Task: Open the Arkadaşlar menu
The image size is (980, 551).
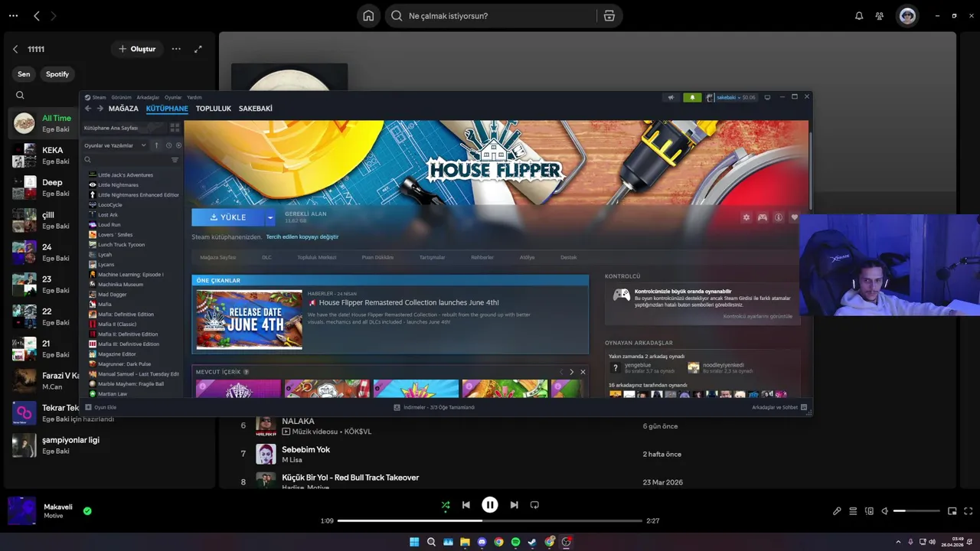Action: [x=148, y=97]
